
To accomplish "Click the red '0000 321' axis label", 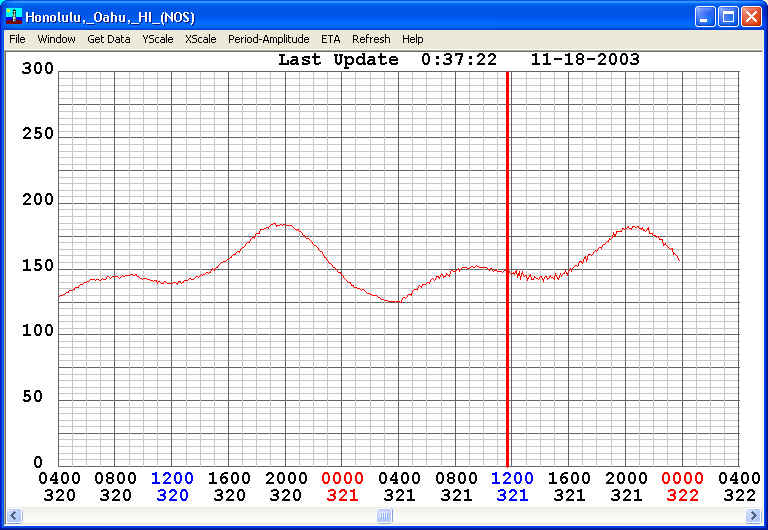I will (342, 486).
